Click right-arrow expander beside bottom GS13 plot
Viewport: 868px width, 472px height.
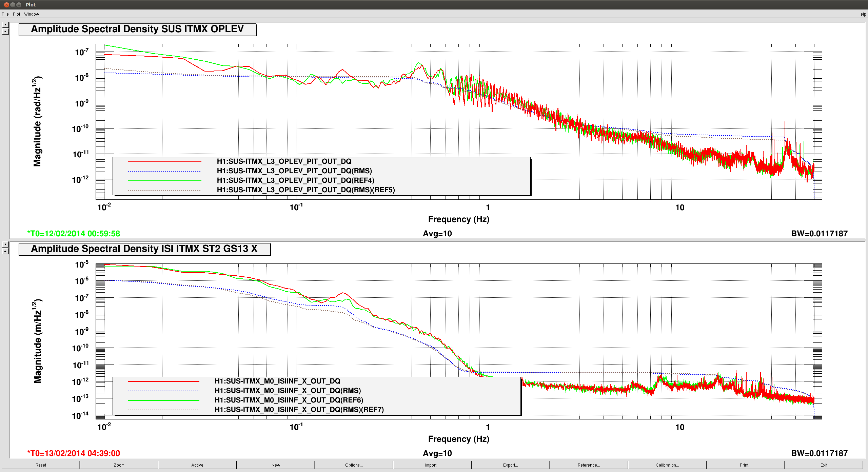[x=5, y=244]
